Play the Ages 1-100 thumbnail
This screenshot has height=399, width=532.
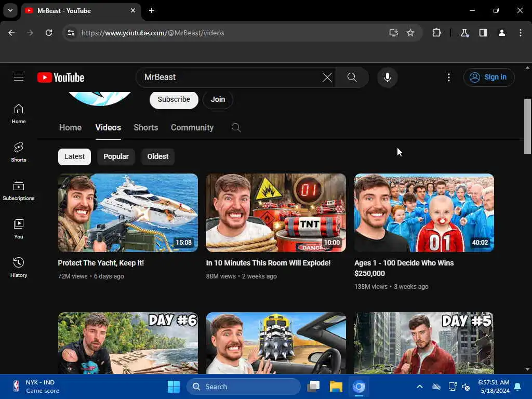[424, 212]
